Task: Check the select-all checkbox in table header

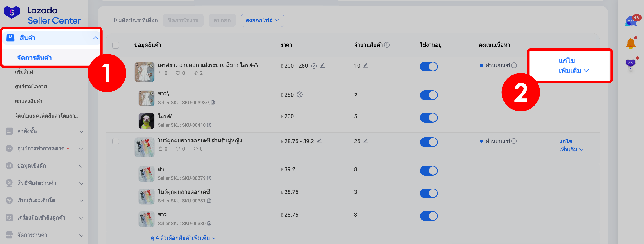Action: click(x=116, y=45)
